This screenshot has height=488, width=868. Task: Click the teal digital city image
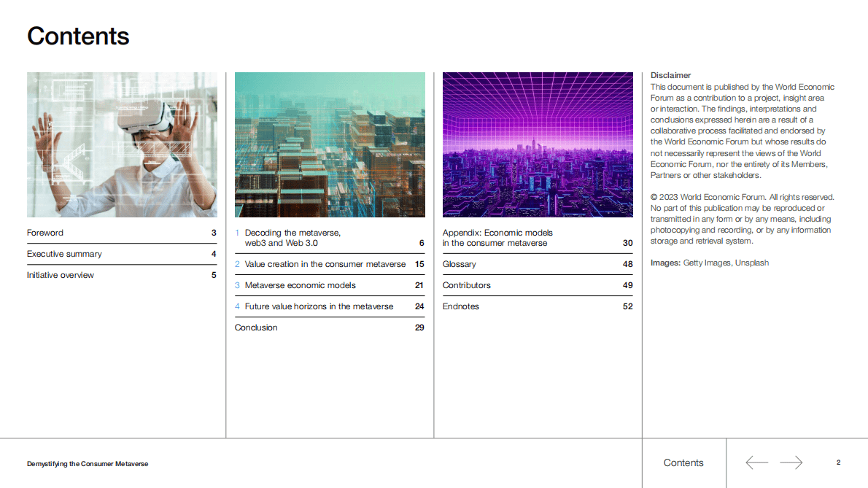point(330,144)
